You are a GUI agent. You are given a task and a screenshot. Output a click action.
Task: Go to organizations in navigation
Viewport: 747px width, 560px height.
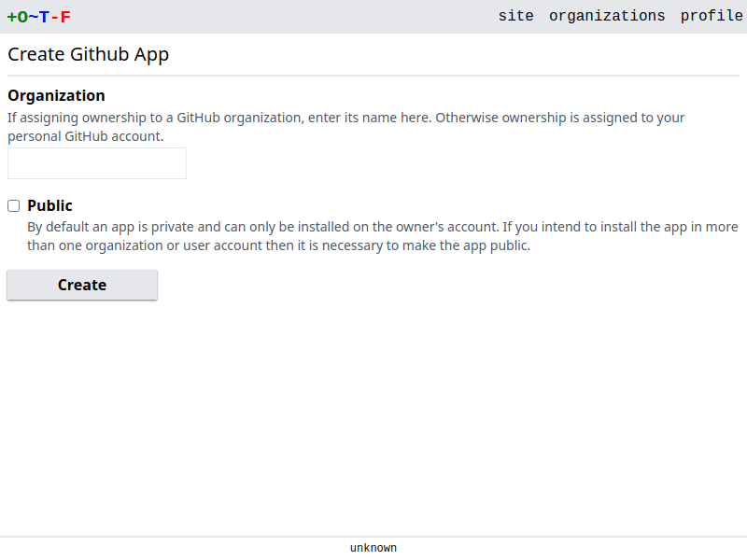pyautogui.click(x=607, y=16)
